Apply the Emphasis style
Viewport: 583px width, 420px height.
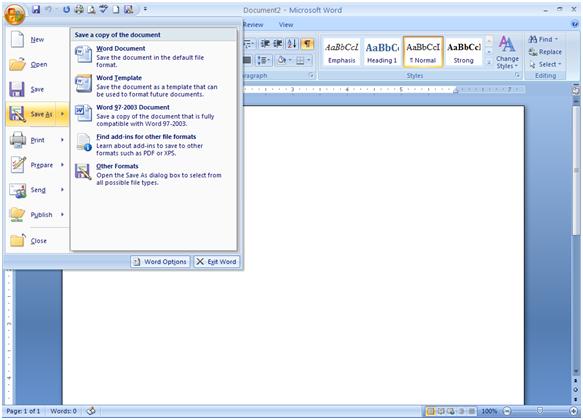(x=342, y=52)
